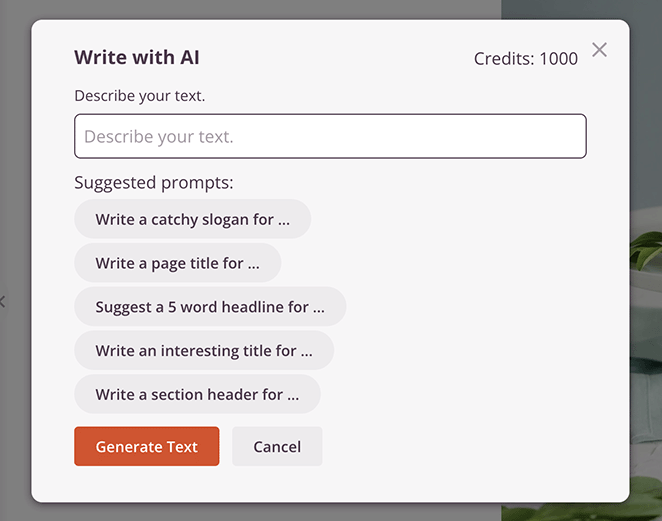Viewport: 662px width, 521px height.
Task: Choose the 'Write a page title for' prompt
Action: (177, 263)
